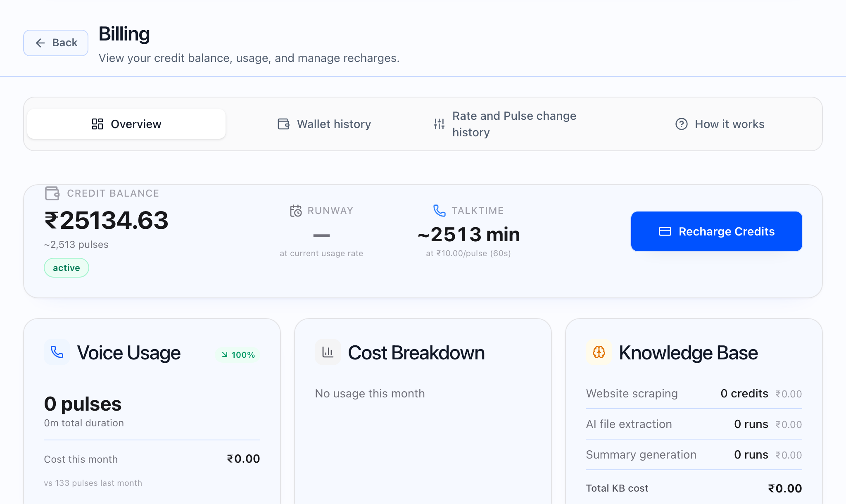
Task: Click the 100% decrease badge in Voice Usage
Action: pos(238,355)
